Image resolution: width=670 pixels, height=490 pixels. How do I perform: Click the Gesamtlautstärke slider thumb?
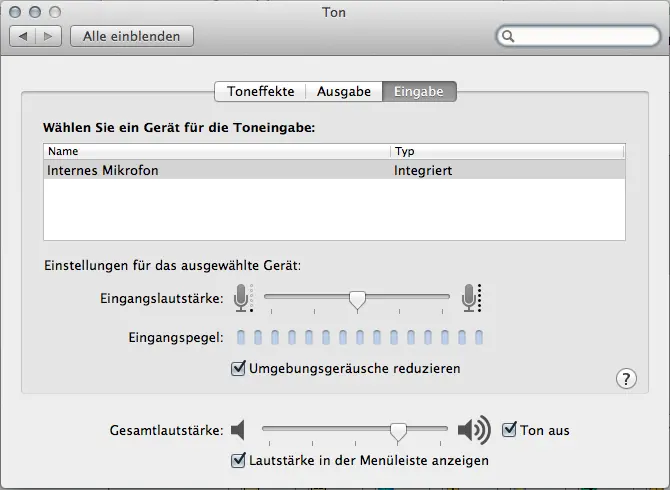(398, 431)
